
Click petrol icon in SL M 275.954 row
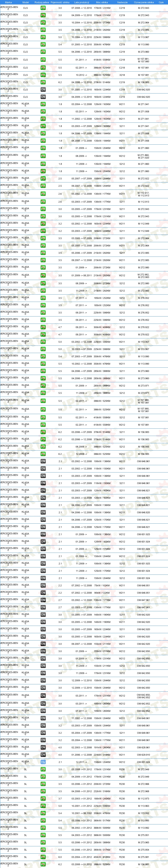[x=43, y=850]
